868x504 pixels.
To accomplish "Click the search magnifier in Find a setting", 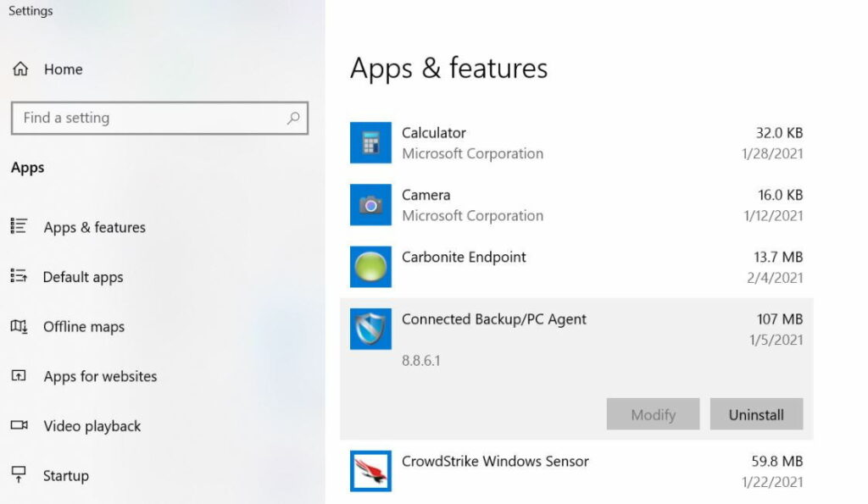I will 292,118.
